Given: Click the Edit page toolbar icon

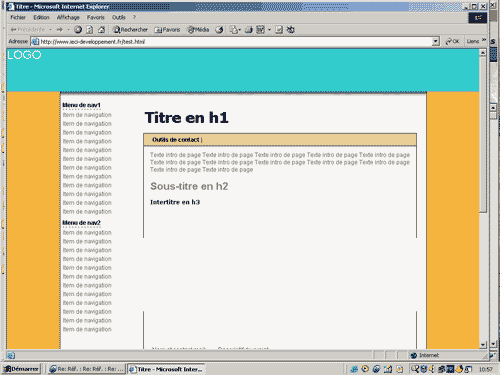Looking at the screenshot, I should pyautogui.click(x=261, y=30).
